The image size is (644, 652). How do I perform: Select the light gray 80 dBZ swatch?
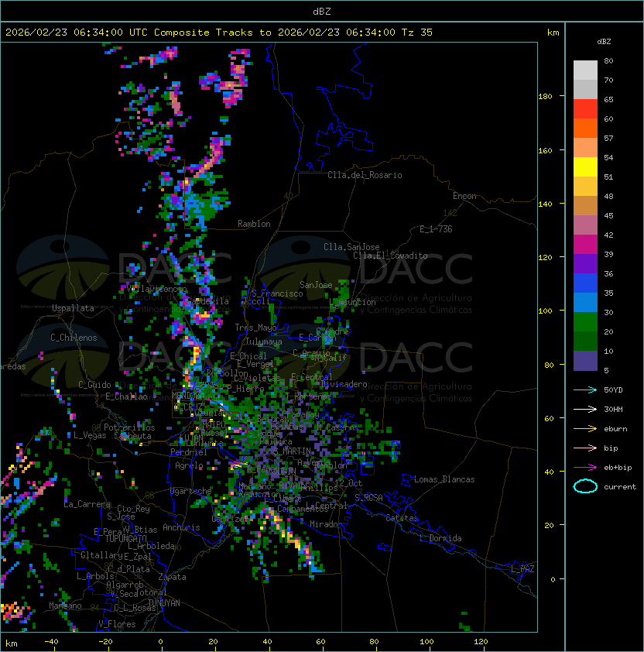point(585,70)
